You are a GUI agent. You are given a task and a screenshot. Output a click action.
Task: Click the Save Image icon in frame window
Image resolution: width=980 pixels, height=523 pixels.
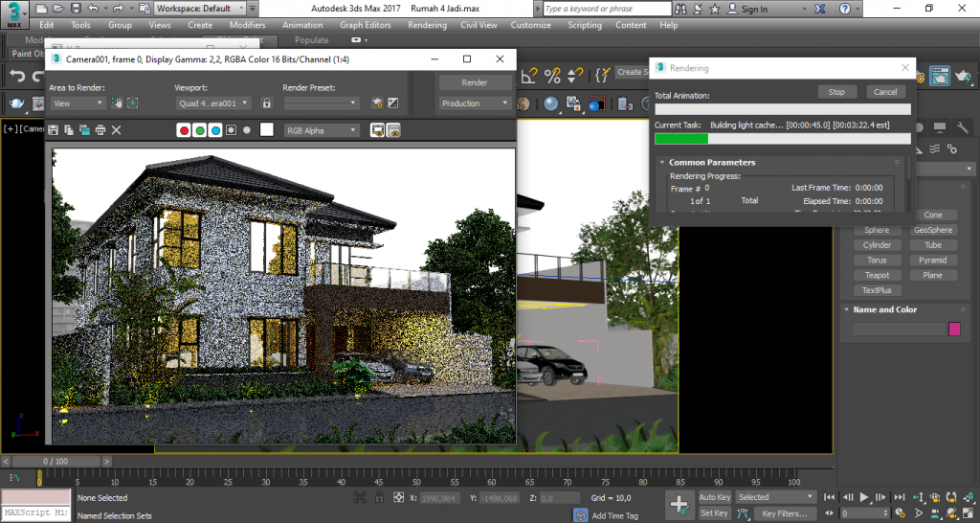click(54, 130)
